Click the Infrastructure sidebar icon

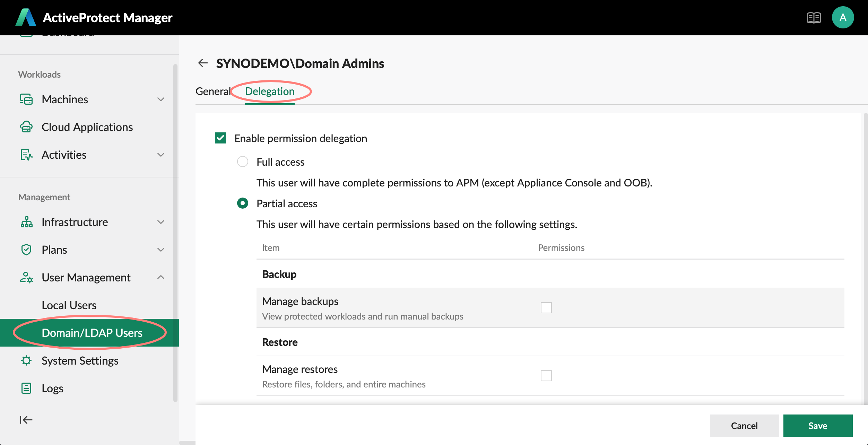26,222
